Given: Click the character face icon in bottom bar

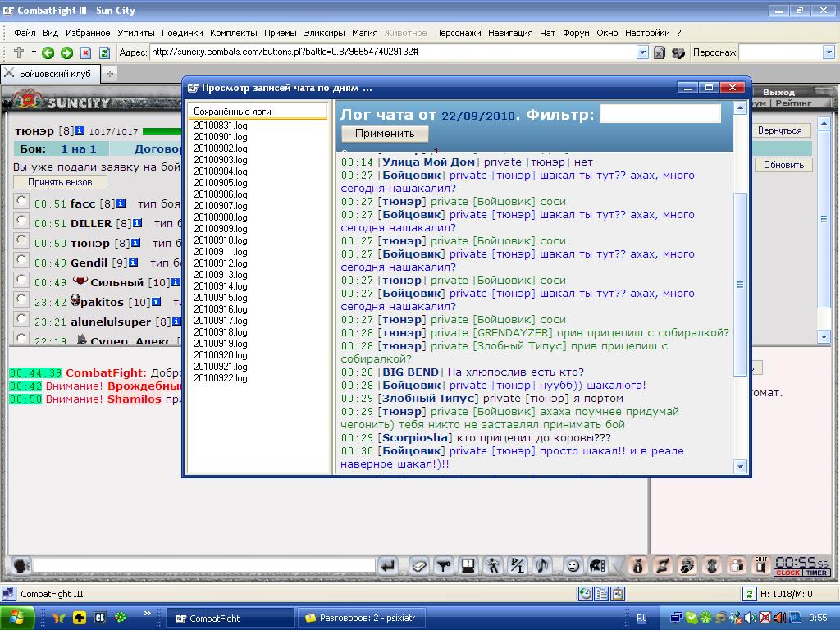Looking at the screenshot, I should tap(687, 565).
